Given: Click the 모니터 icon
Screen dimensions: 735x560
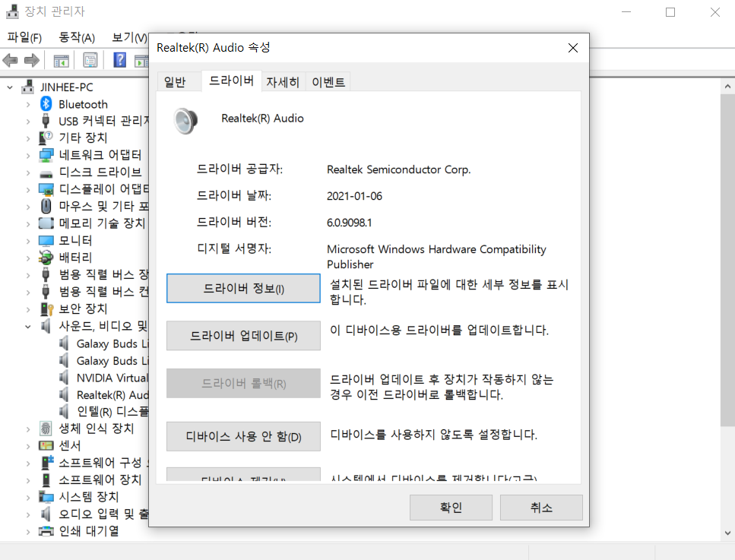Looking at the screenshot, I should click(x=46, y=241).
